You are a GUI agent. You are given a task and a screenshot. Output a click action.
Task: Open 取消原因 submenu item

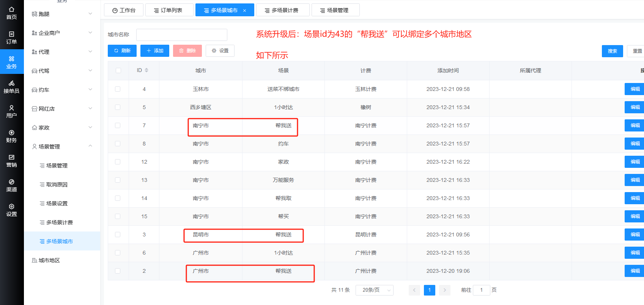pyautogui.click(x=62, y=185)
